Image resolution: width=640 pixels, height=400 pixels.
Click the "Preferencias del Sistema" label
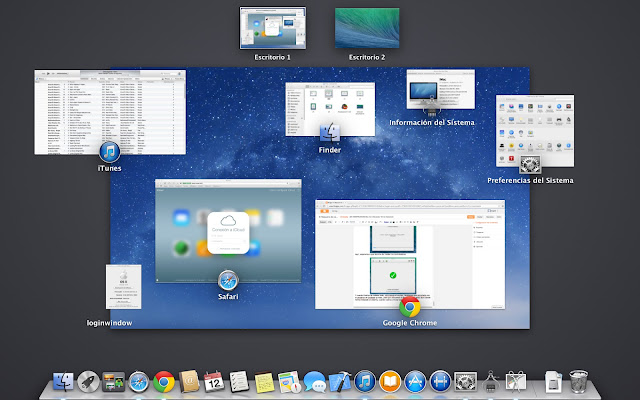tap(530, 180)
